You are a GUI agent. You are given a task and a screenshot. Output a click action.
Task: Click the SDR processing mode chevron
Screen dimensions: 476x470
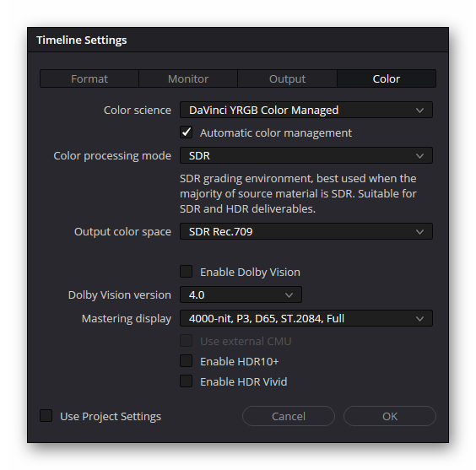pos(419,156)
